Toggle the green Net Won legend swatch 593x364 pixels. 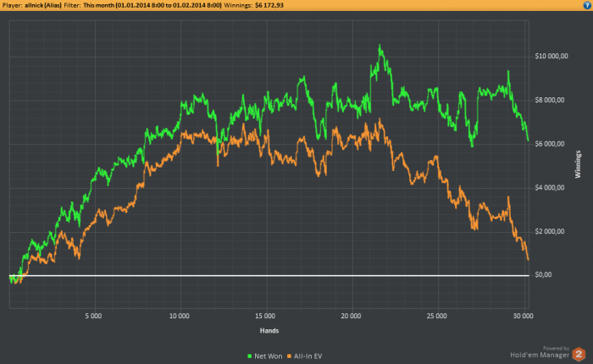pyautogui.click(x=250, y=356)
